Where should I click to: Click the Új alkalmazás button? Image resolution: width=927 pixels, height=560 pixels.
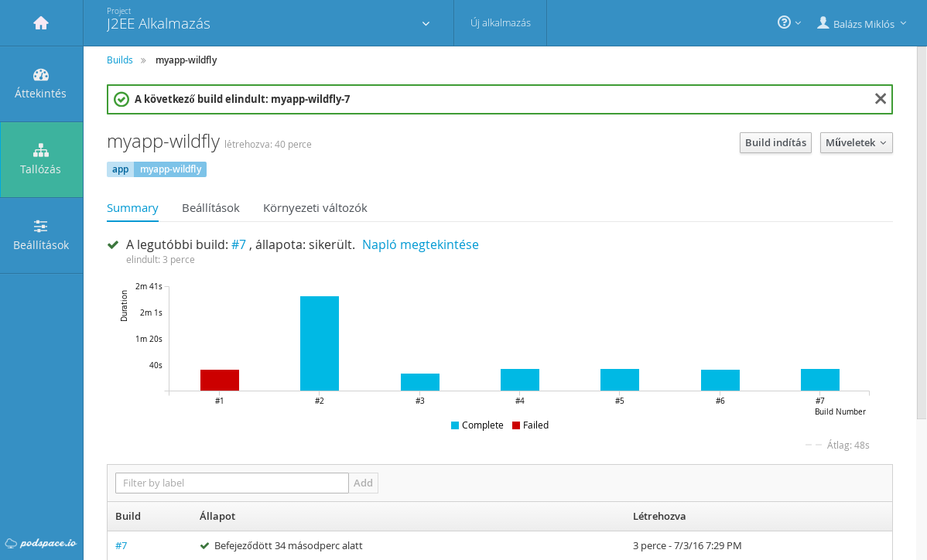(500, 23)
